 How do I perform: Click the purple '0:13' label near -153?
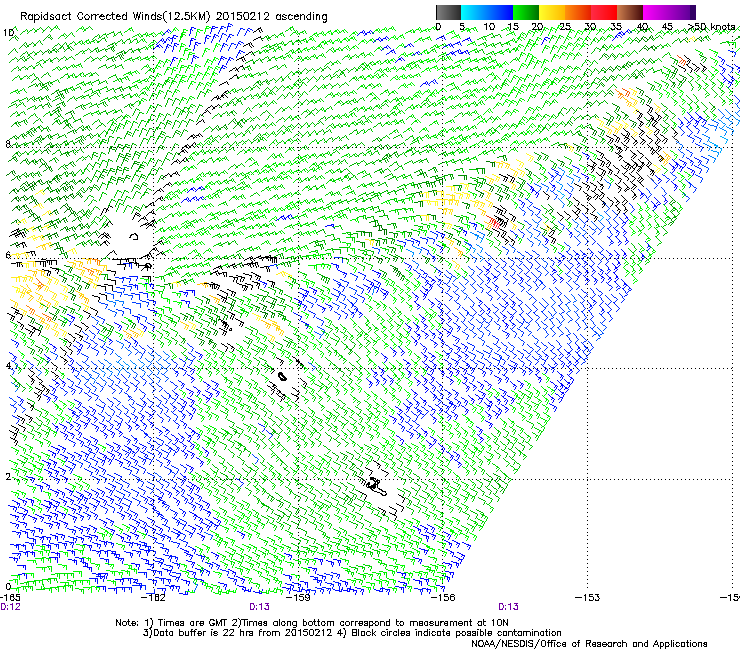tap(508, 607)
